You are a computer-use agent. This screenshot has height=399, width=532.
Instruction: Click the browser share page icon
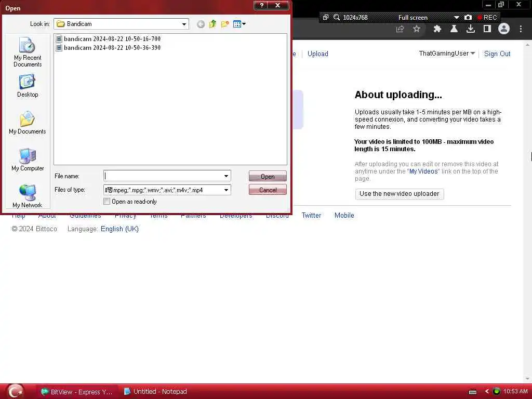(x=400, y=29)
